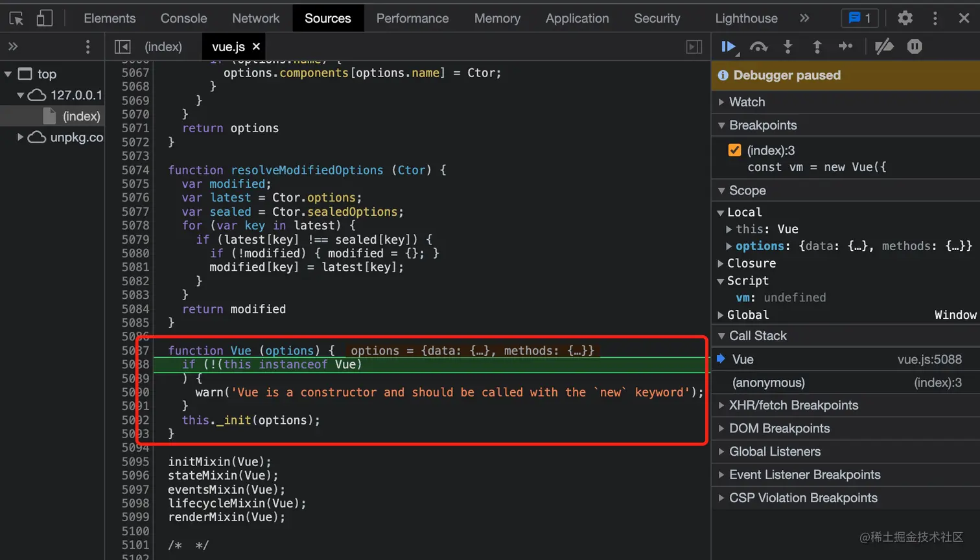This screenshot has width=980, height=560.
Task: Switch to the Elements tab
Action: point(110,18)
